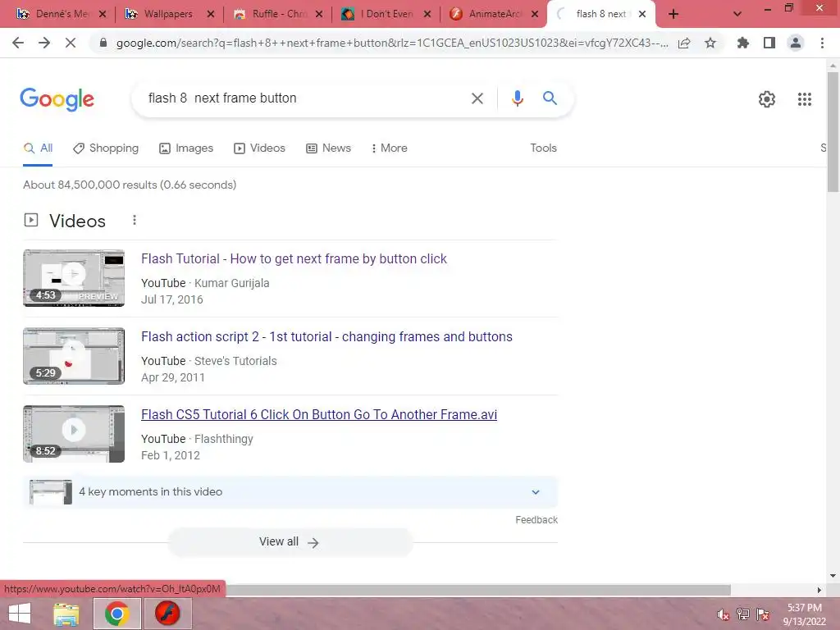The height and width of the screenshot is (630, 840).
Task: Start voice search with the microphone
Action: [x=517, y=98]
